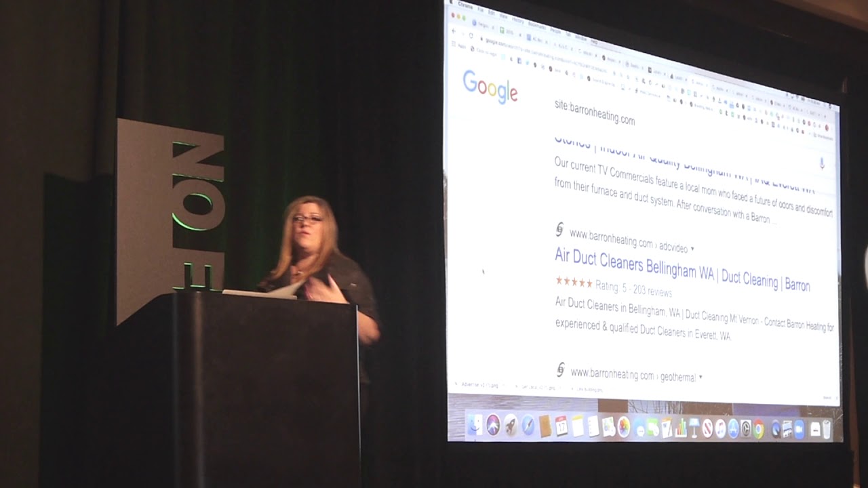Open the Window menu
This screenshot has width=868, height=488.
pyautogui.click(x=580, y=38)
